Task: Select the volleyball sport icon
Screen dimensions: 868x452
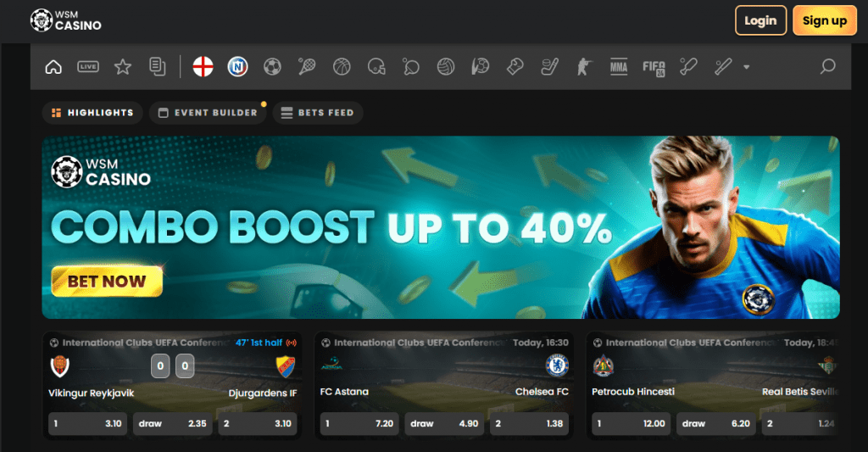Action: coord(446,67)
